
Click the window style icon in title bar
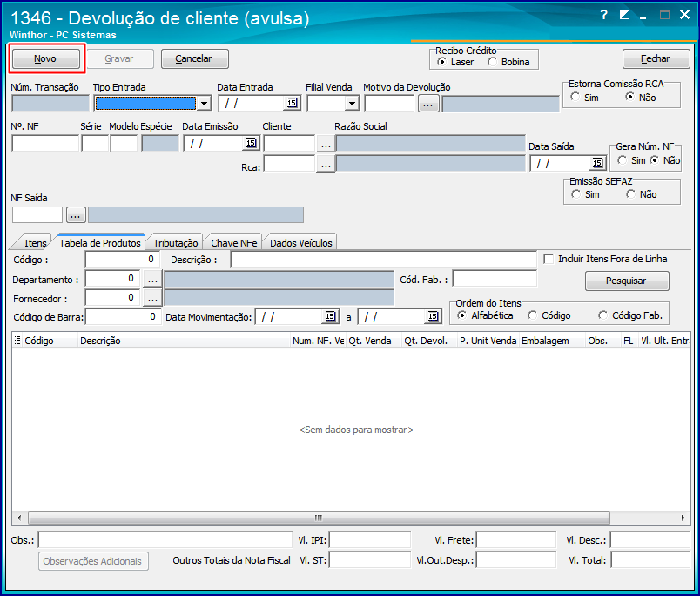[x=624, y=15]
